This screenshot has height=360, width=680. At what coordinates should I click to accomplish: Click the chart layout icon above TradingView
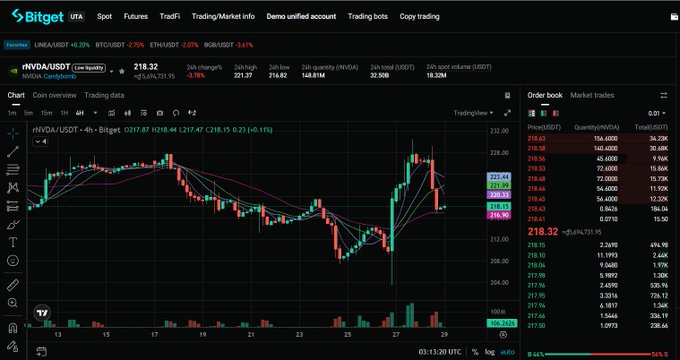(x=507, y=95)
